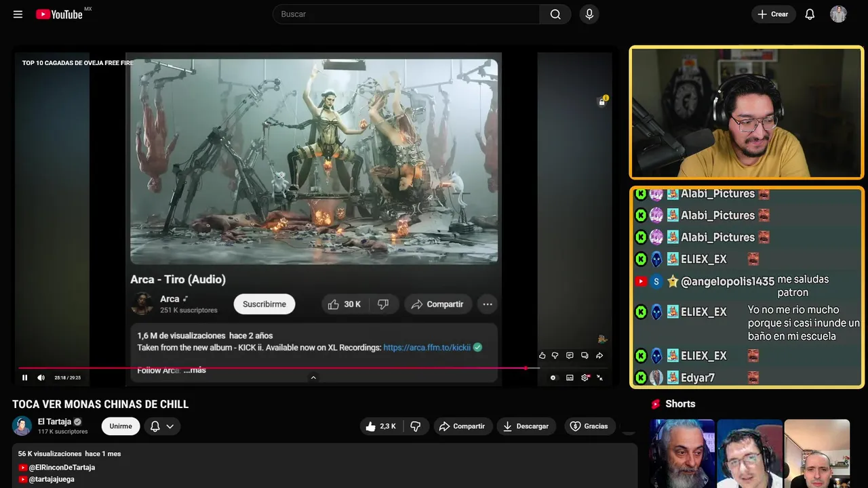Open first Shorts thumbnail with bearded man

pos(682,453)
